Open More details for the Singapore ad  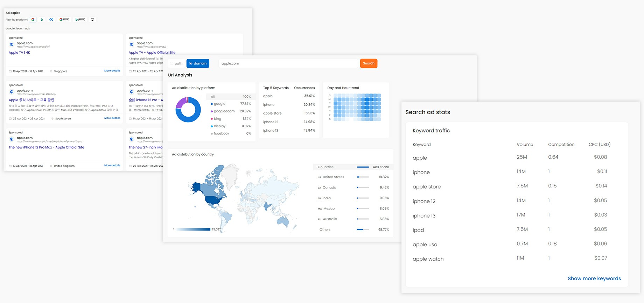tap(112, 71)
